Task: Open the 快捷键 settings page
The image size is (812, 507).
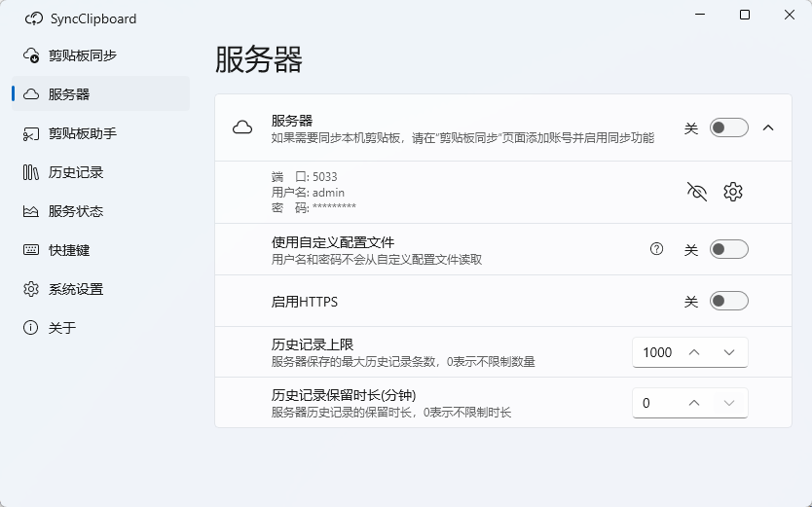Action: (x=100, y=250)
